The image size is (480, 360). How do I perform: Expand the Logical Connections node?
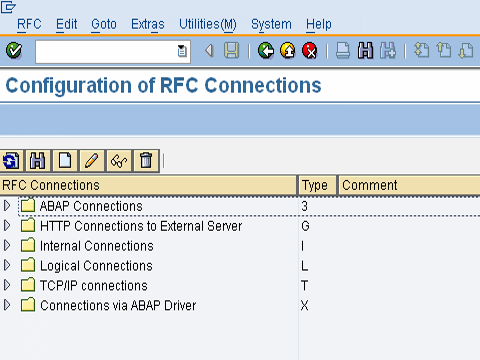(x=7, y=265)
